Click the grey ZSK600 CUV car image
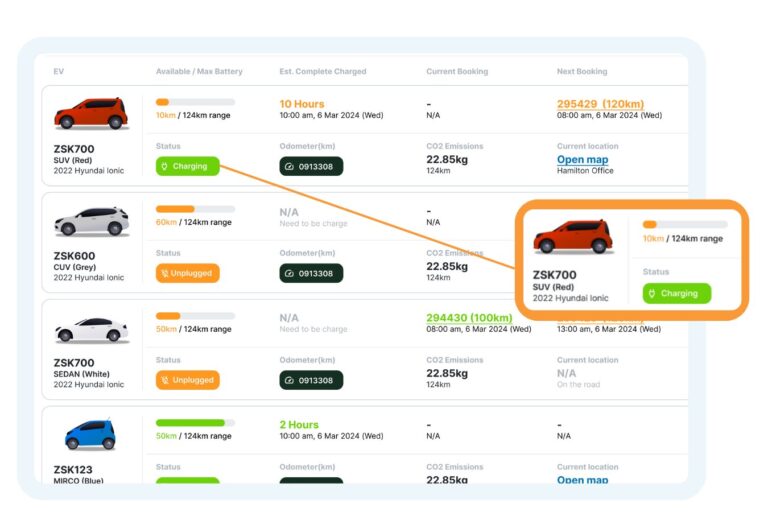 pos(92,221)
